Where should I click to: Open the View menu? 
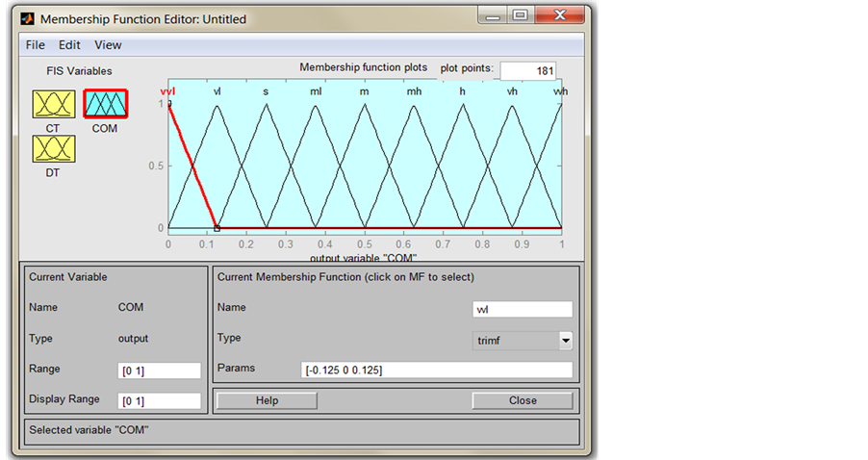pyautogui.click(x=108, y=45)
